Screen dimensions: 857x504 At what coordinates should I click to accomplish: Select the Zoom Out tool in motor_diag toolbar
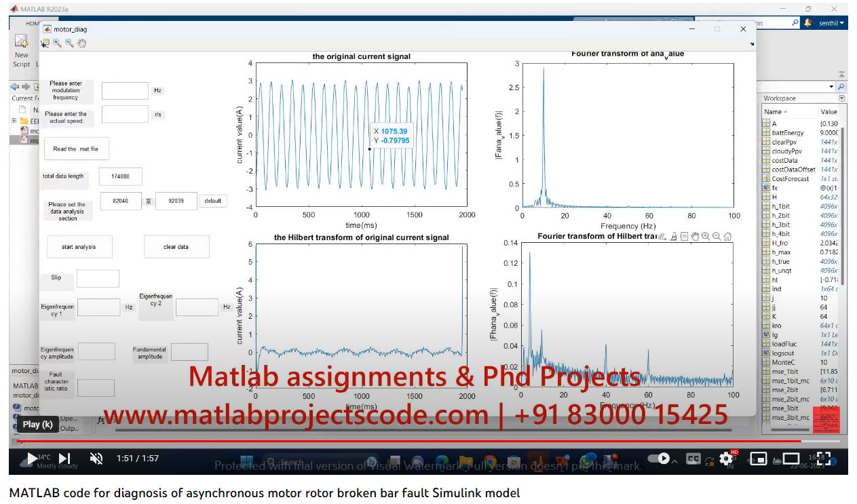69,43
